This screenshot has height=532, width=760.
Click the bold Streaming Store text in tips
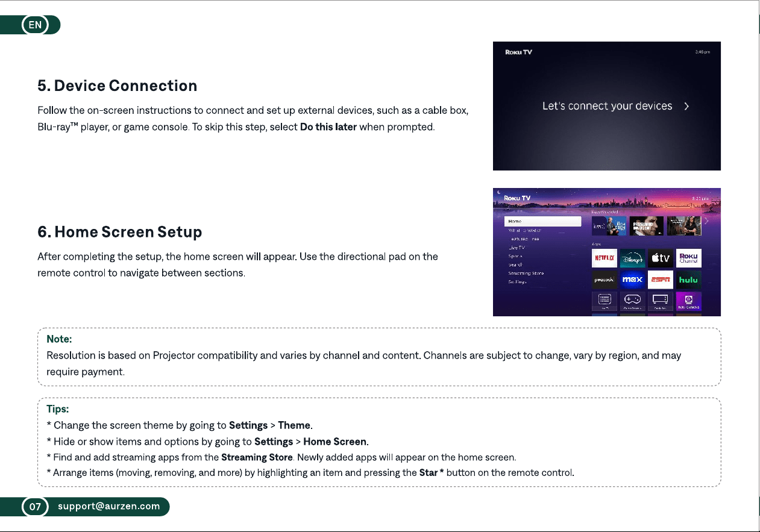(257, 457)
